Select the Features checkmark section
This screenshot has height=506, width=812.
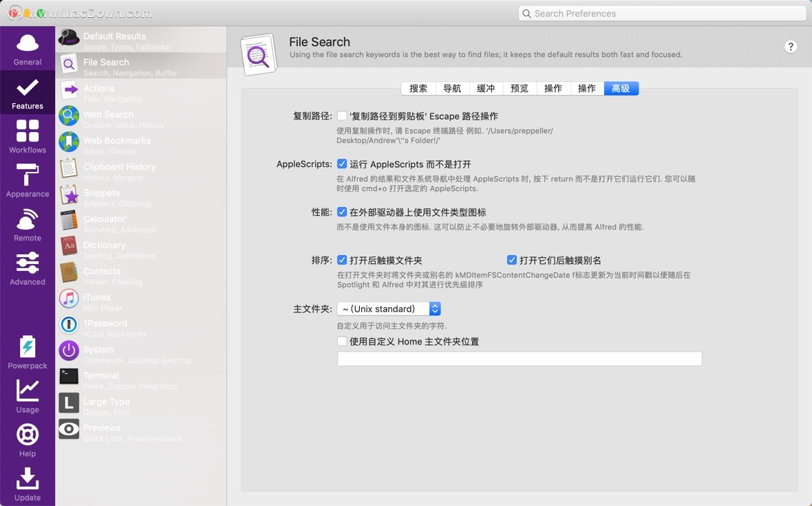[x=28, y=93]
